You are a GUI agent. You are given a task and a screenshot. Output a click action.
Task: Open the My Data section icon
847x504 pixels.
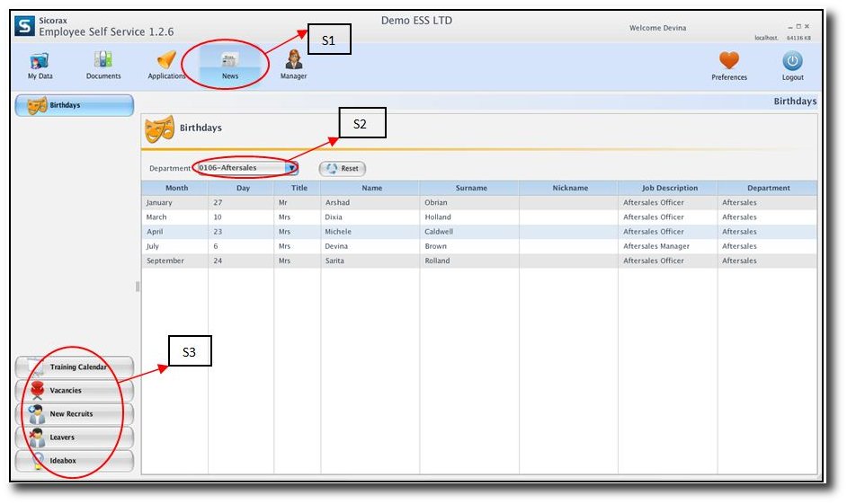coord(40,62)
